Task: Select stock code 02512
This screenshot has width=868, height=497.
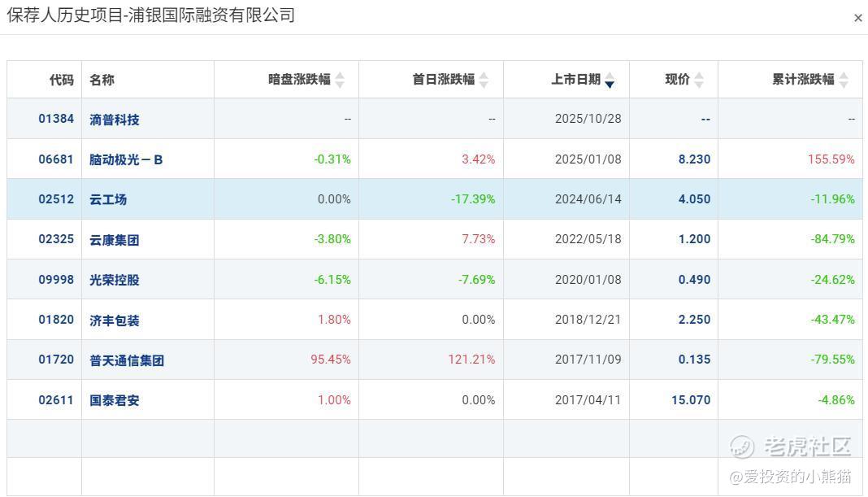Action: 56,199
